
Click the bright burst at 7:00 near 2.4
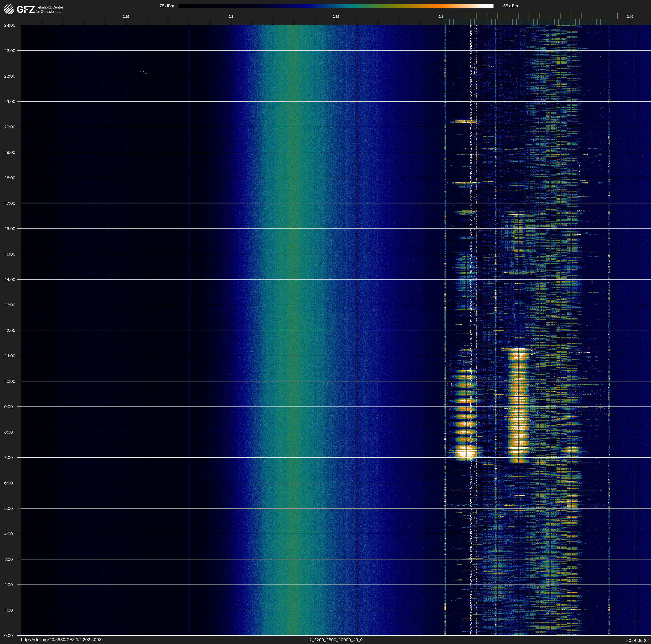coord(466,452)
